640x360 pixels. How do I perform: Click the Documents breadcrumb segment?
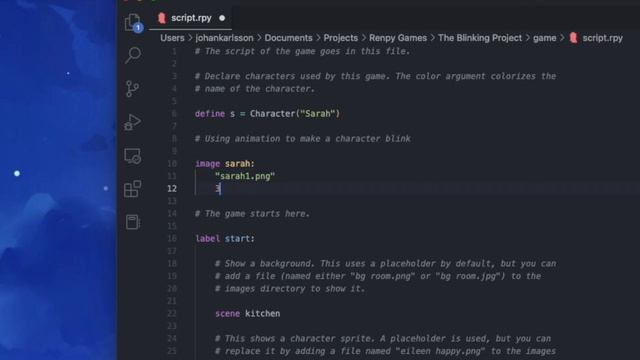(288, 38)
